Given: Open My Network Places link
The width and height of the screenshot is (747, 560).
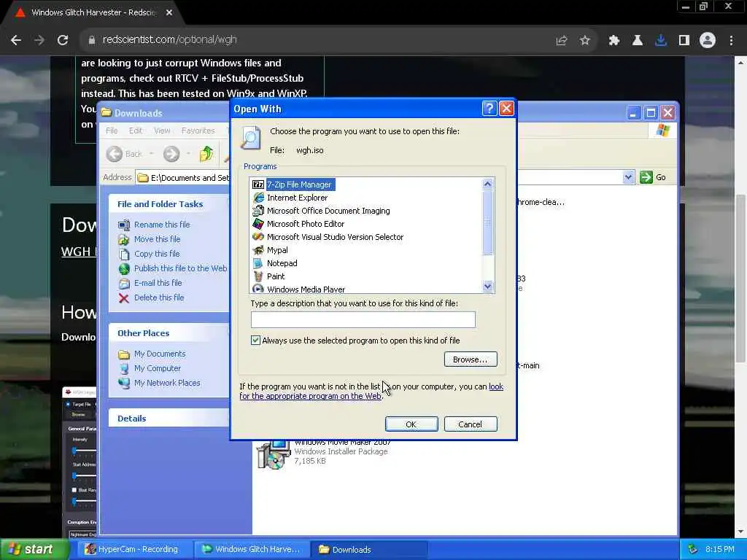Looking at the screenshot, I should pos(167,383).
